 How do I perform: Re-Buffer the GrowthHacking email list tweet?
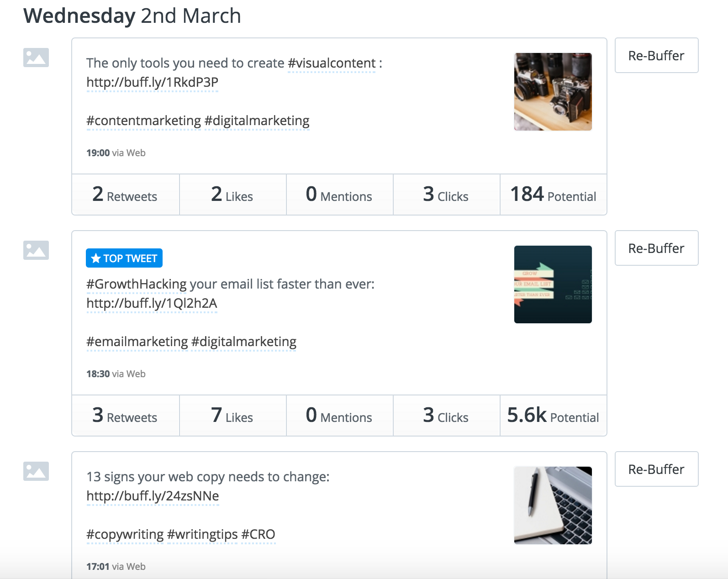coord(656,248)
